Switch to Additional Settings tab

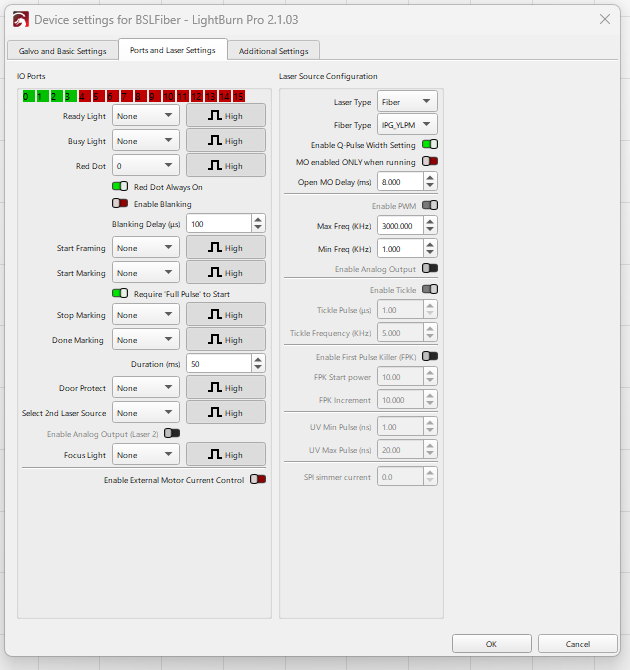pyautogui.click(x=274, y=51)
